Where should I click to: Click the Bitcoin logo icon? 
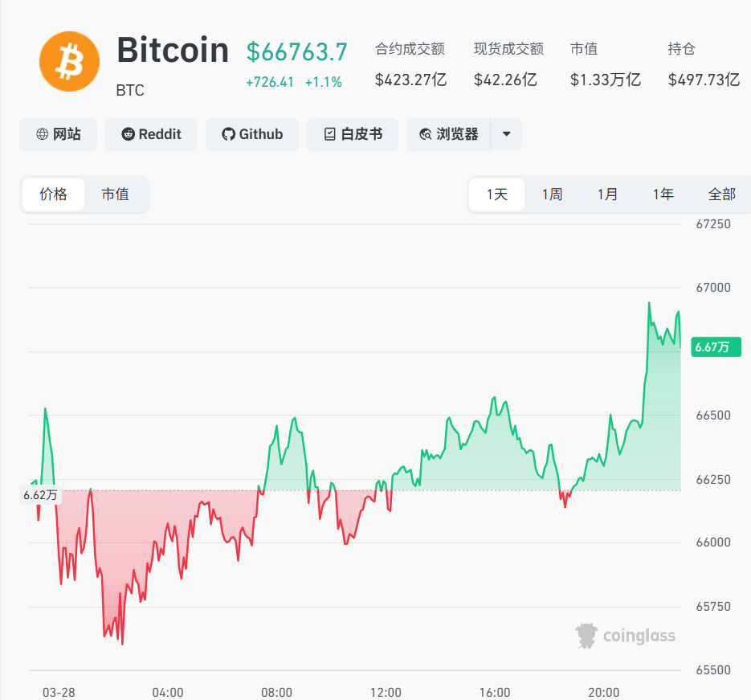tap(69, 61)
